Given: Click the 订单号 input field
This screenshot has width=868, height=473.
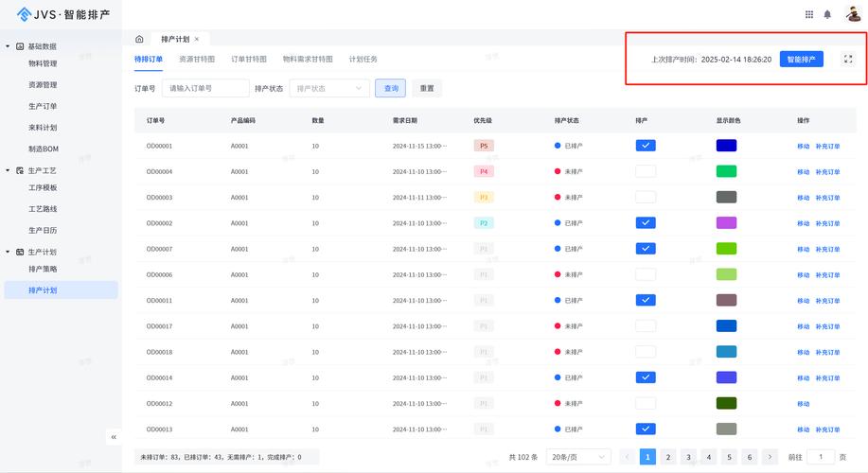Looking at the screenshot, I should click(205, 88).
